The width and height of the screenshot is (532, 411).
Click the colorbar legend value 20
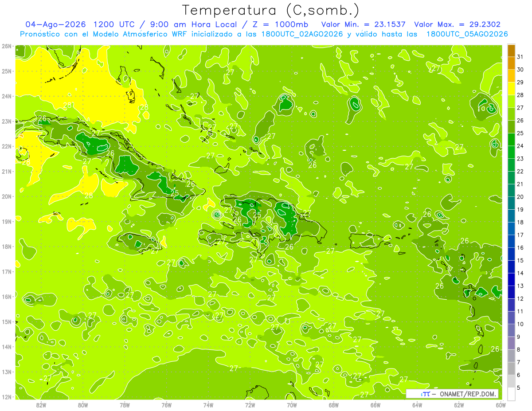pyautogui.click(x=520, y=197)
